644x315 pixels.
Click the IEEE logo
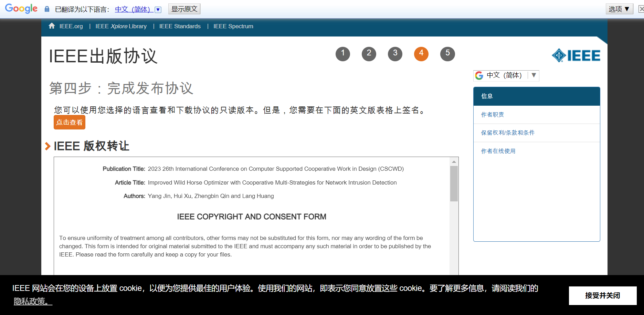(576, 55)
